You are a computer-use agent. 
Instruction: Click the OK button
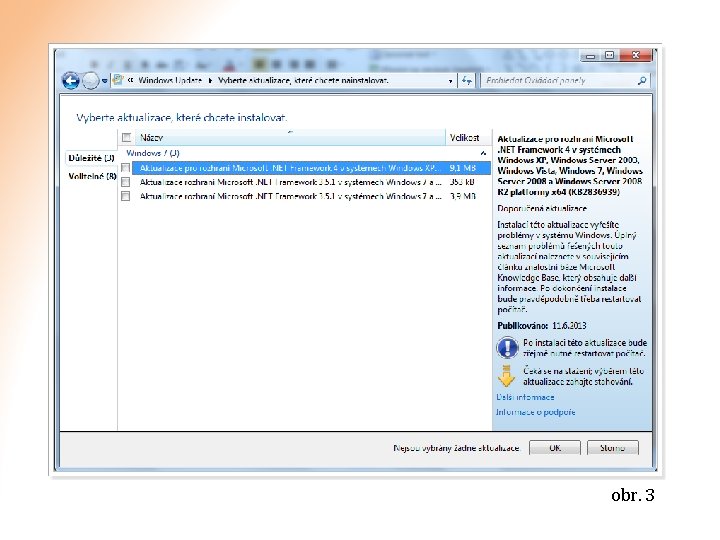tap(555, 448)
